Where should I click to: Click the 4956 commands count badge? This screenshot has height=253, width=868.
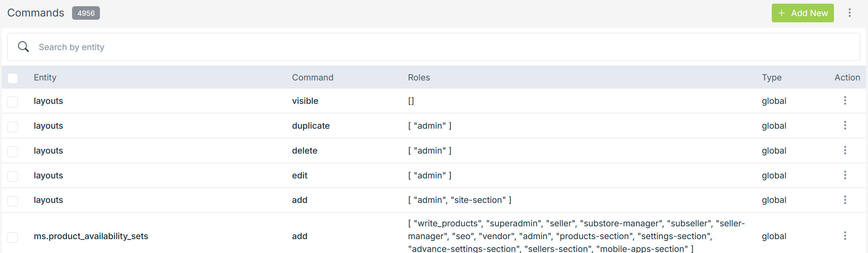[x=86, y=13]
